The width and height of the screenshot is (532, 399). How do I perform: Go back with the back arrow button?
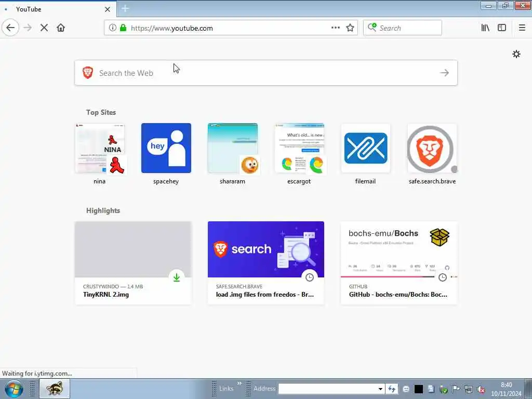point(10,28)
